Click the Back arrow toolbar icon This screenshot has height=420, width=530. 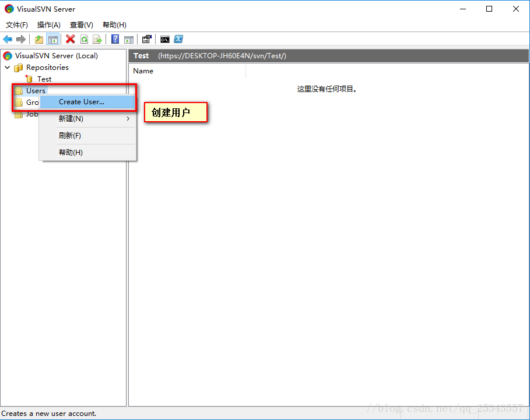click(8, 40)
